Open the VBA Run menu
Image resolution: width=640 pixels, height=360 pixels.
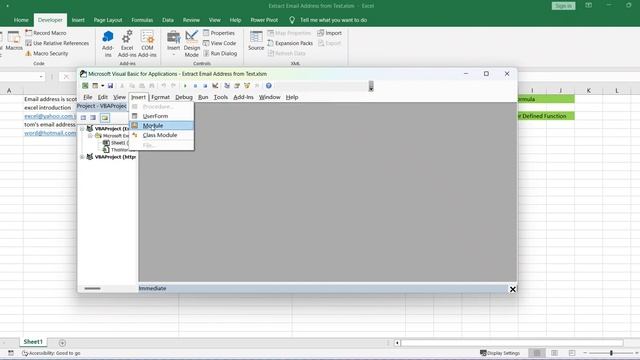(x=203, y=97)
